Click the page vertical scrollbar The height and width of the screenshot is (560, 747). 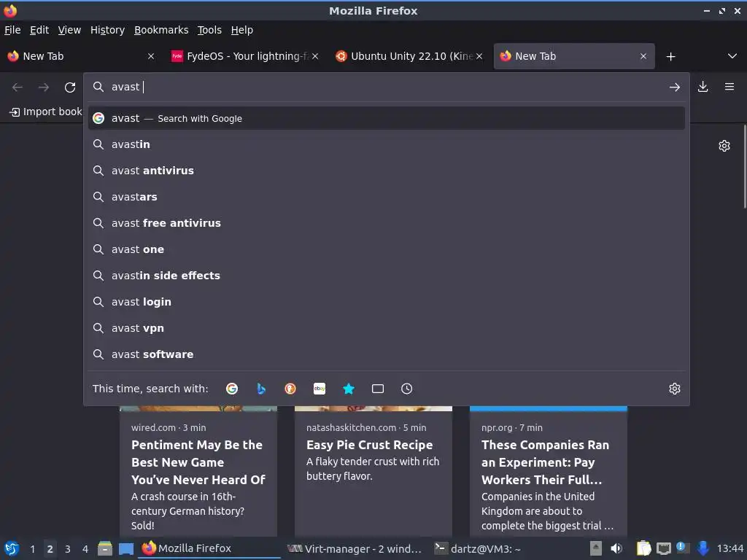745,167
